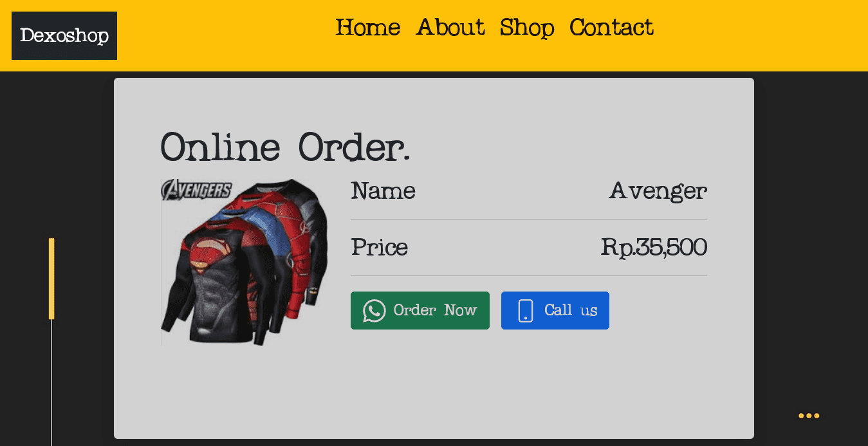868x446 pixels.
Task: Go to the Home nav item
Action: 368,27
